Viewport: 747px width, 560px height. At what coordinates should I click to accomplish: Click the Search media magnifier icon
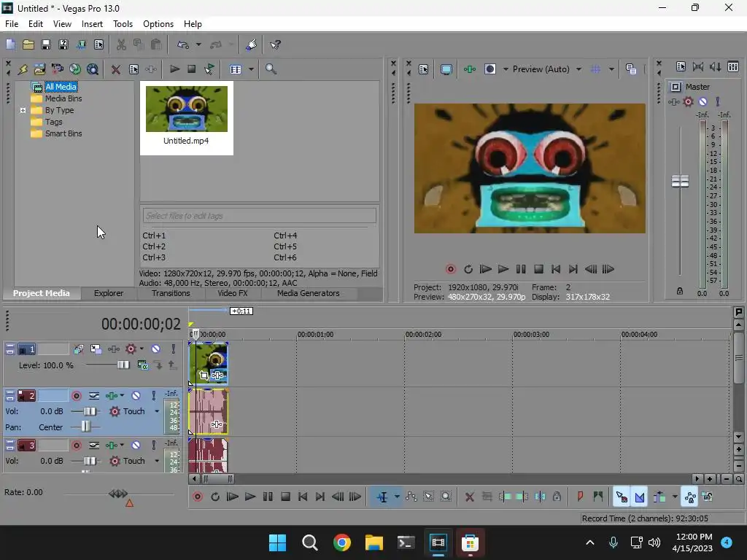[271, 69]
